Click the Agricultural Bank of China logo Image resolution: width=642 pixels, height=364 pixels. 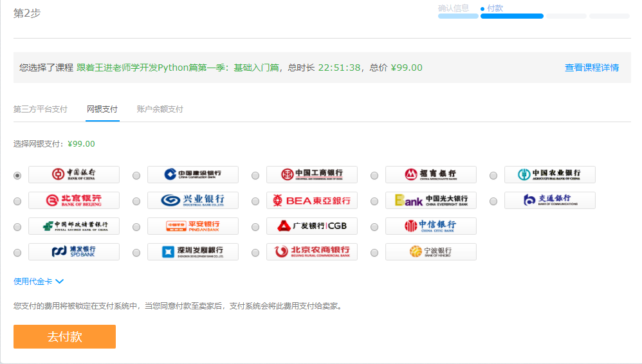coord(549,174)
